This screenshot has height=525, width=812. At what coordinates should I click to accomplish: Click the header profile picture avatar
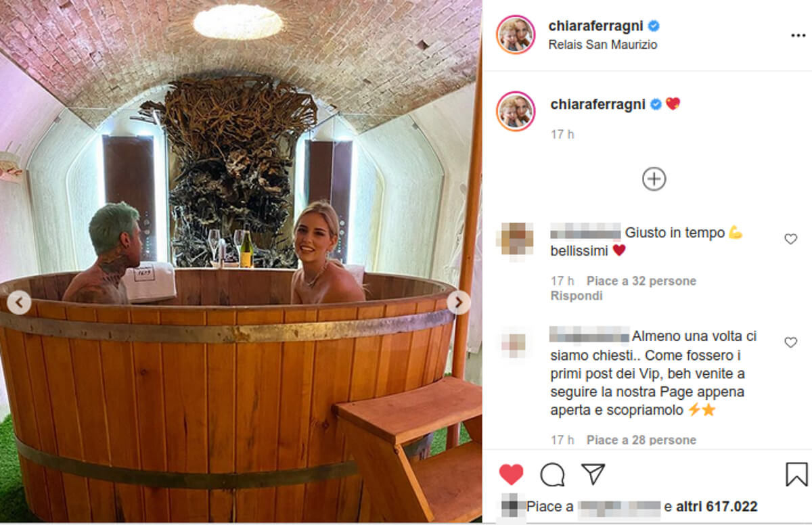pos(516,35)
